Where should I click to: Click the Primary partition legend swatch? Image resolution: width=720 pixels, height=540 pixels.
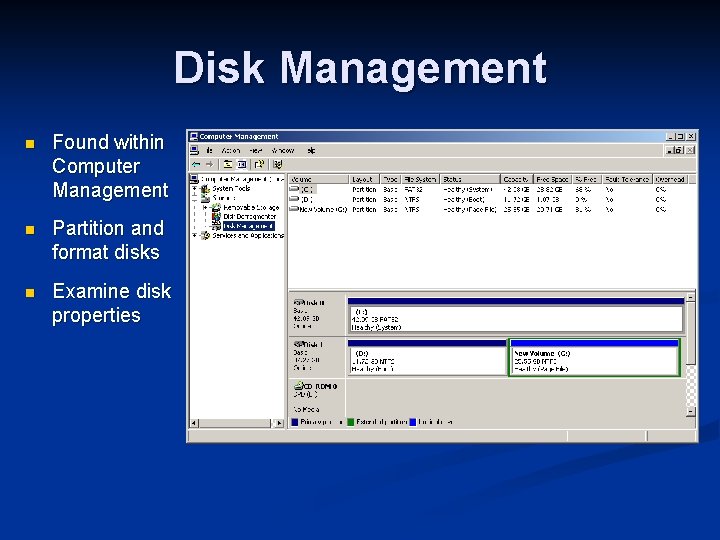(295, 422)
